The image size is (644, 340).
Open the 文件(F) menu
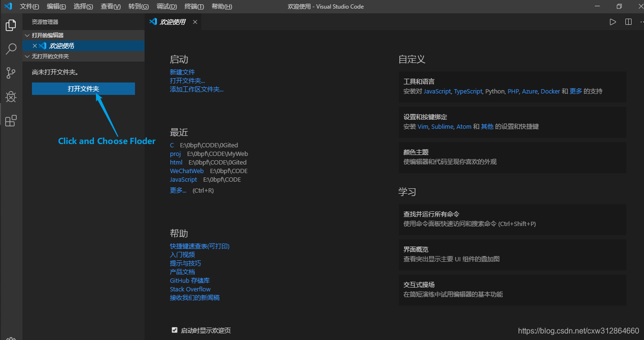(30, 6)
